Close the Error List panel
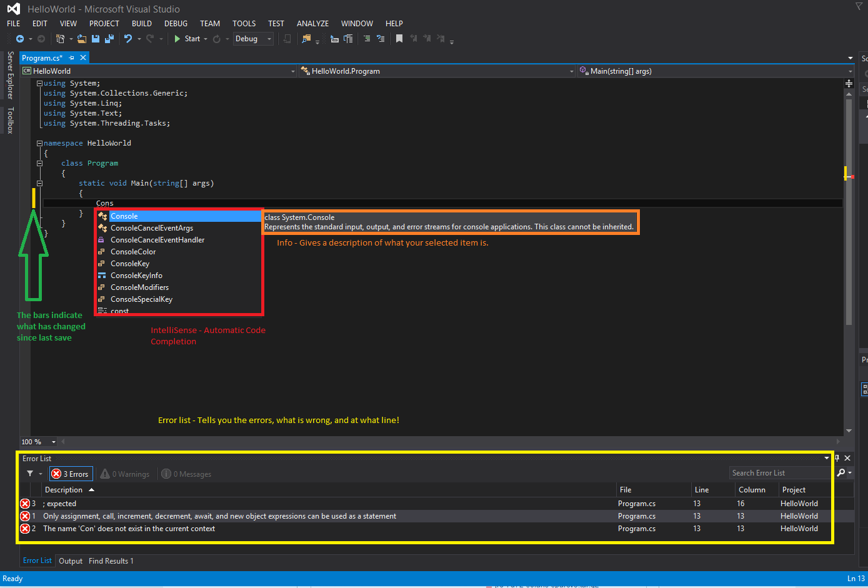 click(847, 458)
